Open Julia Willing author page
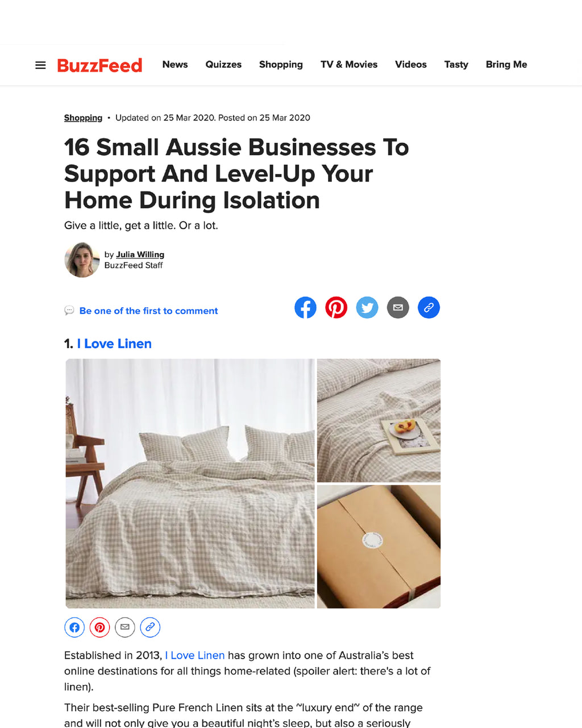582x728 pixels. [140, 254]
